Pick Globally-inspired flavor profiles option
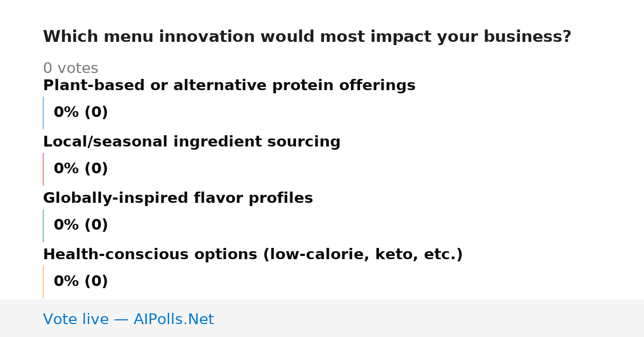 [x=178, y=198]
